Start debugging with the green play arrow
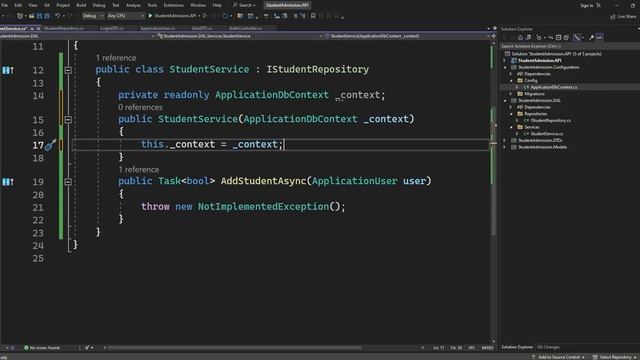 [150, 16]
